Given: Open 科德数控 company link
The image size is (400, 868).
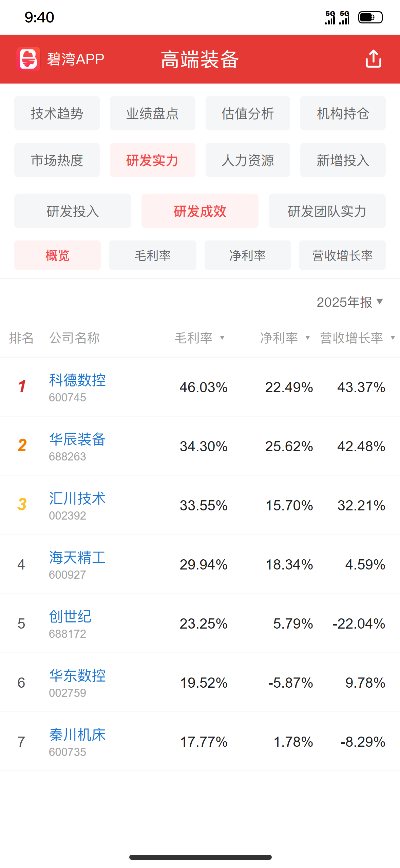Looking at the screenshot, I should [x=77, y=380].
